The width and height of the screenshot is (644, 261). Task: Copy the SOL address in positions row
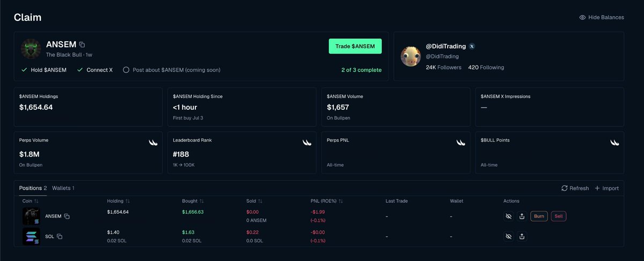pos(60,237)
